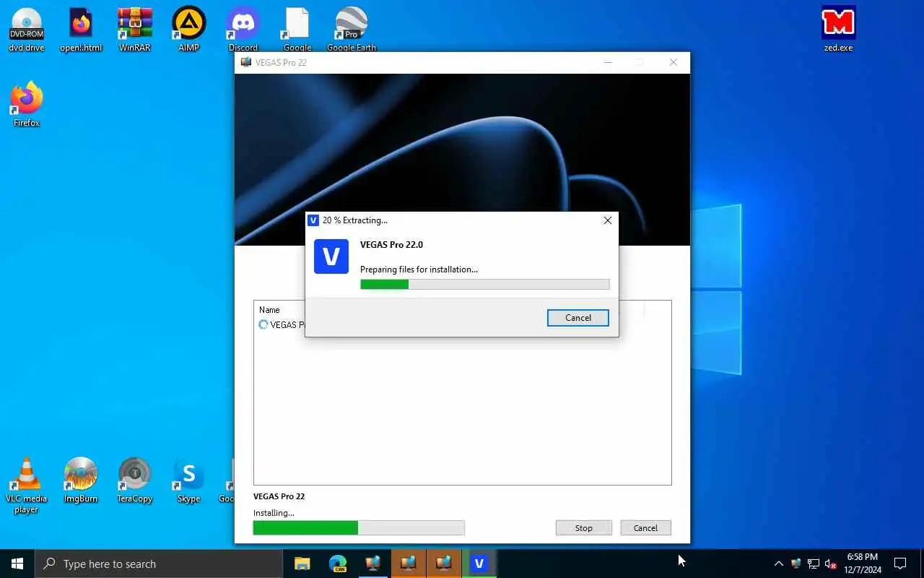Screen dimensions: 924x578
Task: Select the zed.exe desktop icon
Action: [x=838, y=29]
